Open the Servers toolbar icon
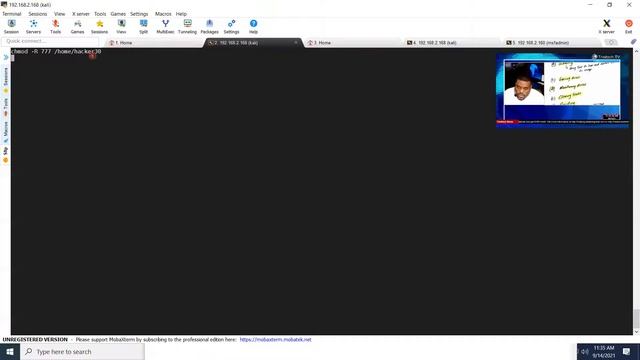The width and height of the screenshot is (640, 360). pos(33,26)
